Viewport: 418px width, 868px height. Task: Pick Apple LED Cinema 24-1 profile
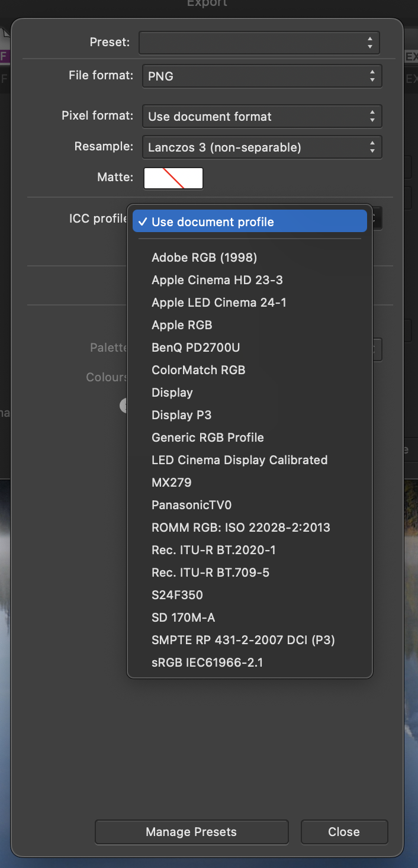(219, 303)
